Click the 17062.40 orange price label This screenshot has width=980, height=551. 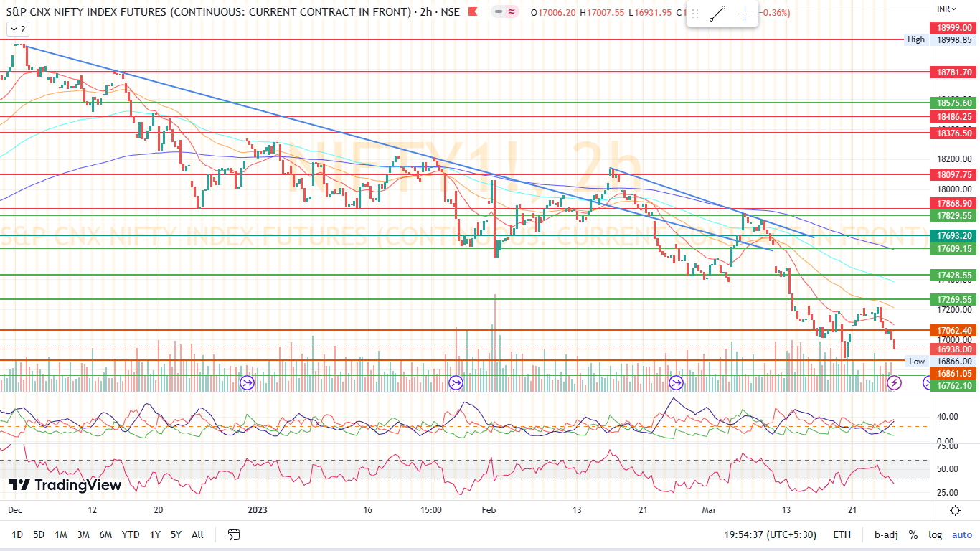954,330
